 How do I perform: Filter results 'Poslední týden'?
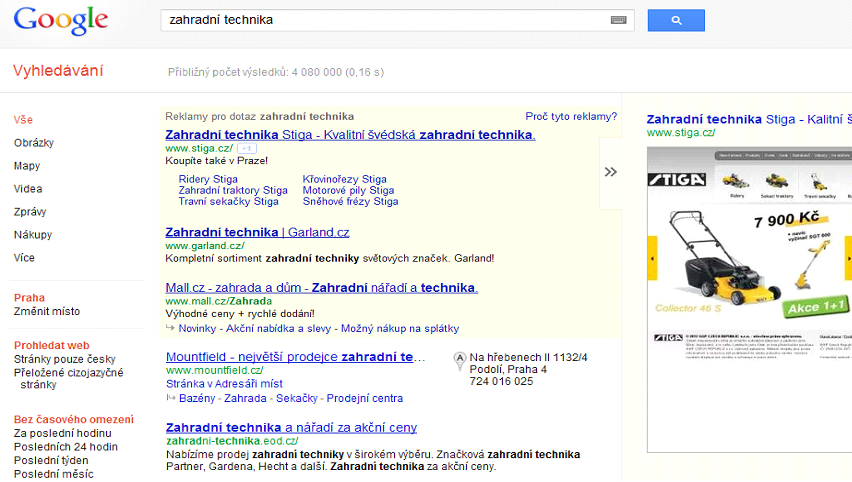(51, 460)
